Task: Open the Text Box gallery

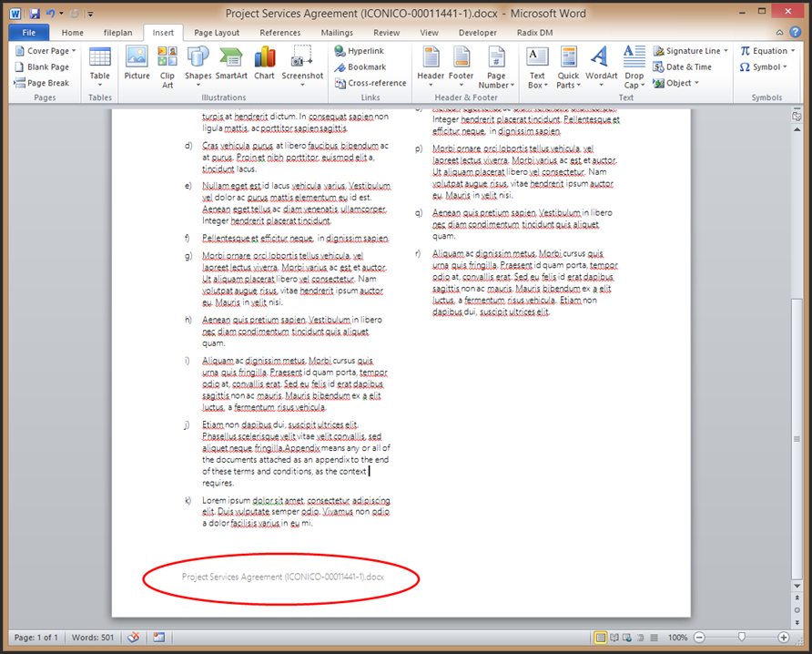Action: [537, 66]
